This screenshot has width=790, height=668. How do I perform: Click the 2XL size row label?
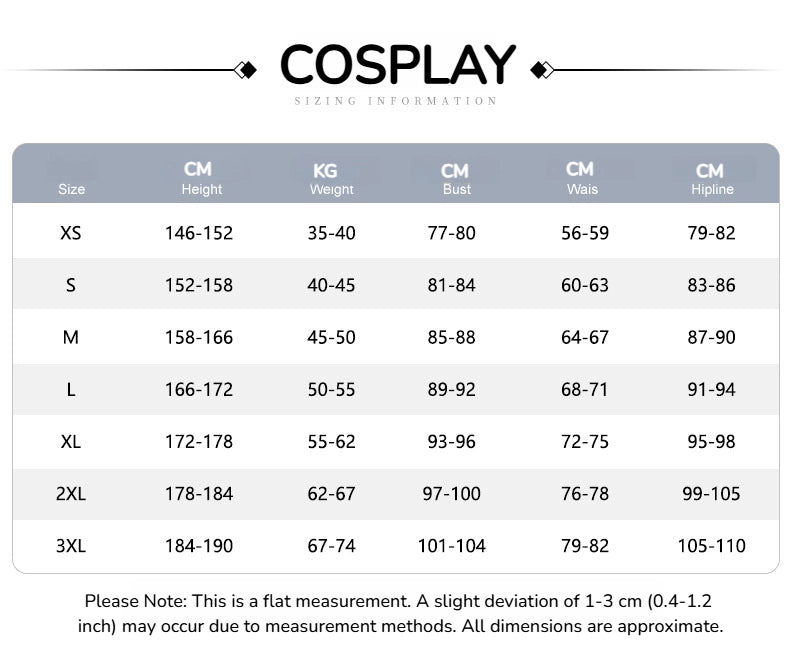click(71, 494)
